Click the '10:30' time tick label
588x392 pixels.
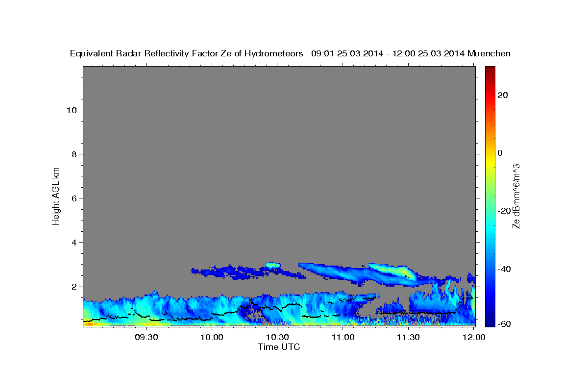point(277,337)
